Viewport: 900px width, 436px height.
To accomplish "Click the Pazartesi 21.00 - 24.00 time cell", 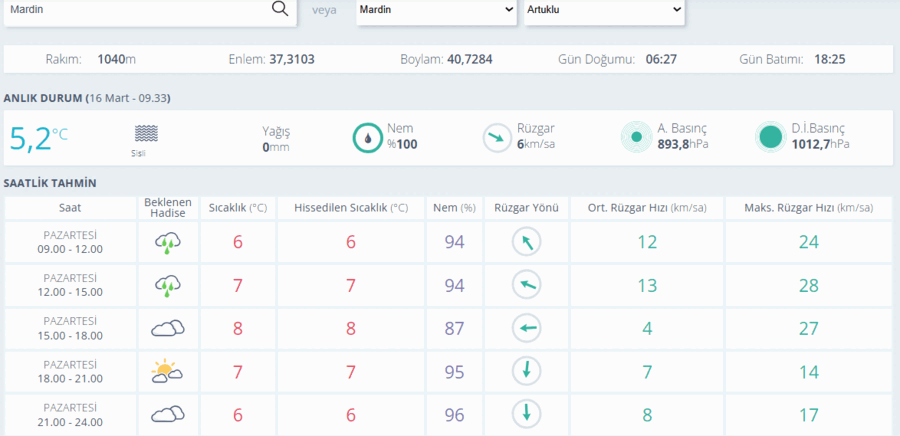I will tap(70, 415).
